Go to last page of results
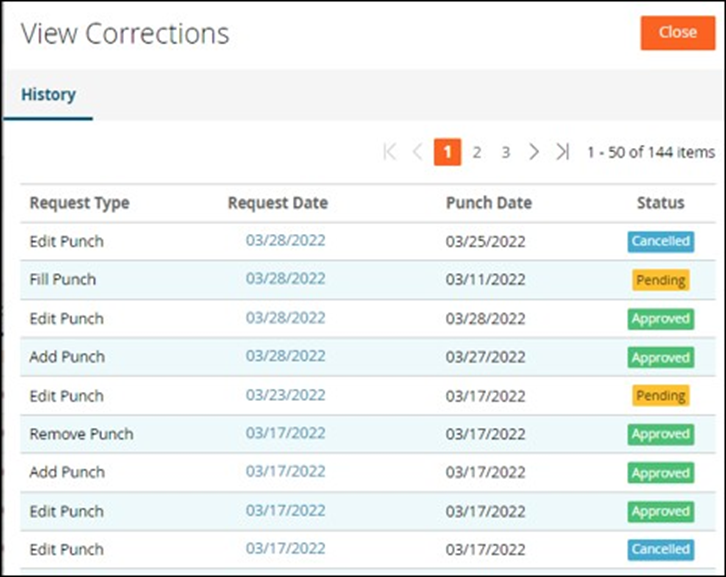 562,152
